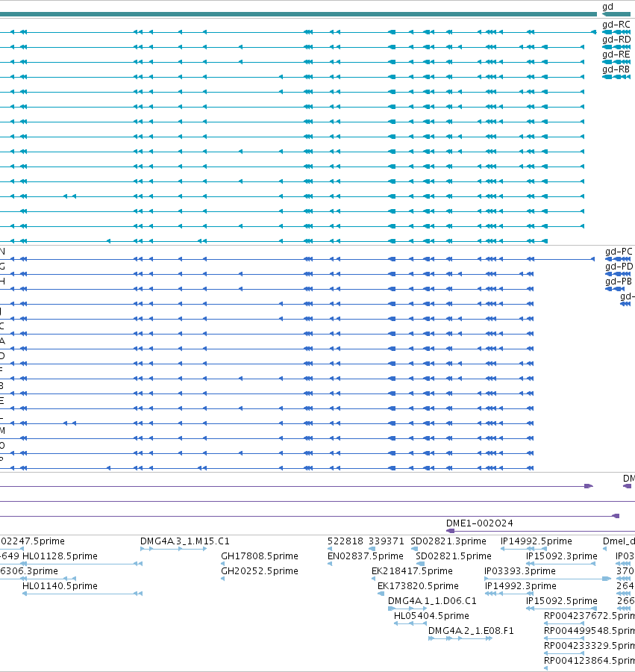Select the DMG4A1_1.D06.C1 alignment label

[x=432, y=601]
